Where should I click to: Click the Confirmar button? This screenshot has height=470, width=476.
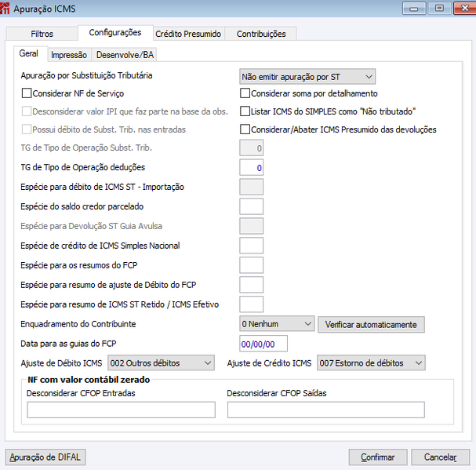tap(378, 457)
